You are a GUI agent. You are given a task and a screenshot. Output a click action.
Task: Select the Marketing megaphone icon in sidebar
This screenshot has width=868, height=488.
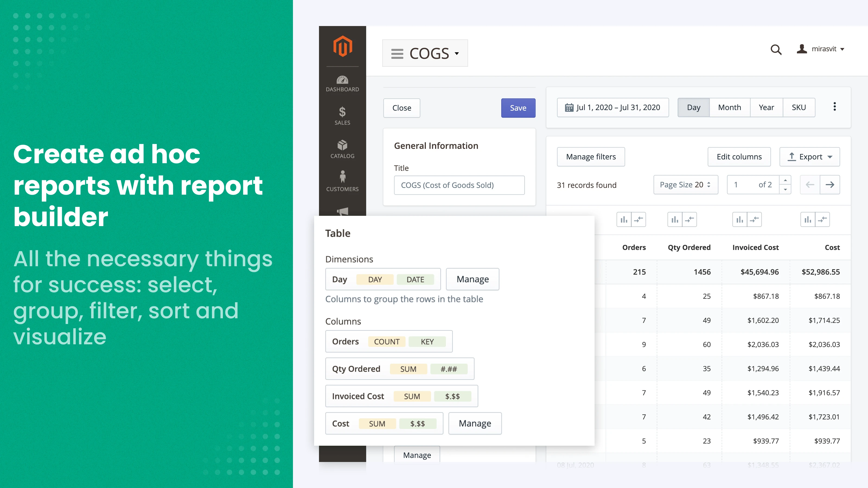342,211
